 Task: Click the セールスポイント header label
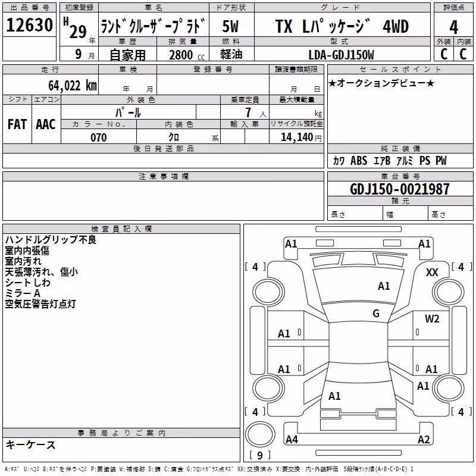[x=400, y=69]
